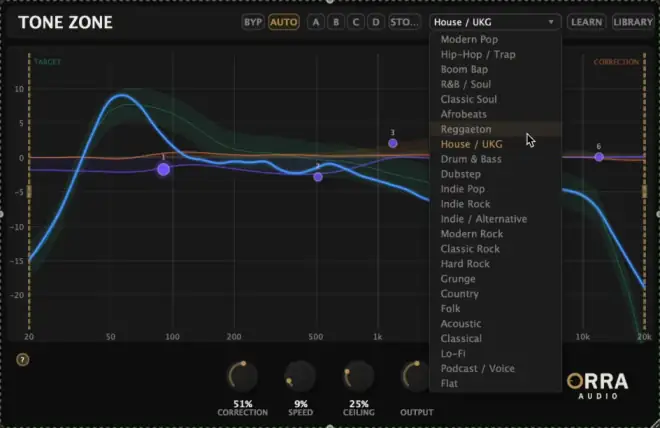This screenshot has height=428, width=660.
Task: Open the LIBRARY button
Action: (633, 22)
